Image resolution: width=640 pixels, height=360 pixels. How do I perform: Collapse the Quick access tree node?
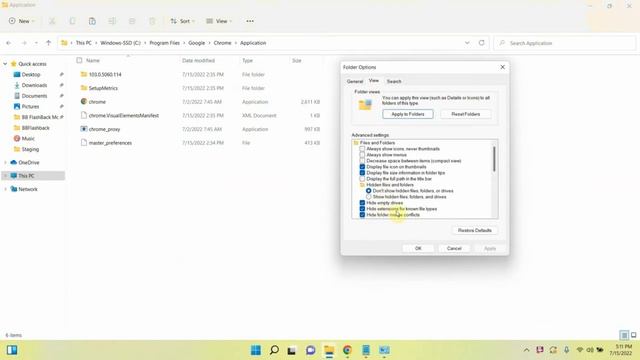(5, 64)
